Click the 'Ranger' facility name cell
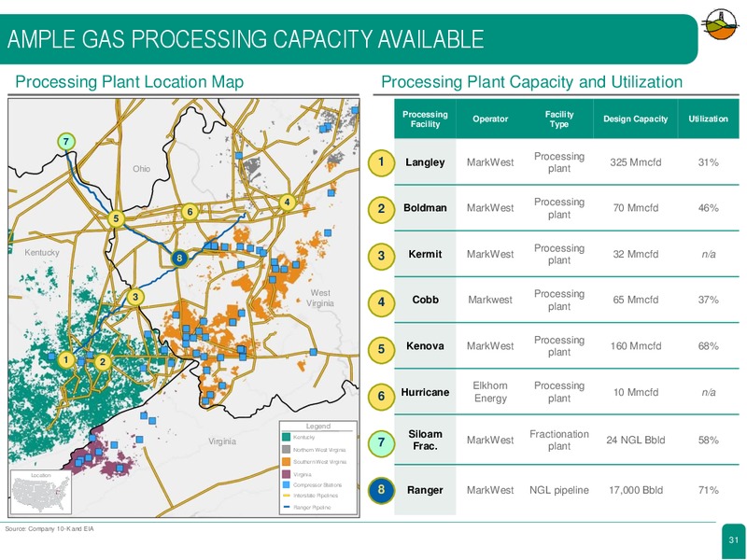This screenshot has height=560, width=747. click(x=425, y=490)
